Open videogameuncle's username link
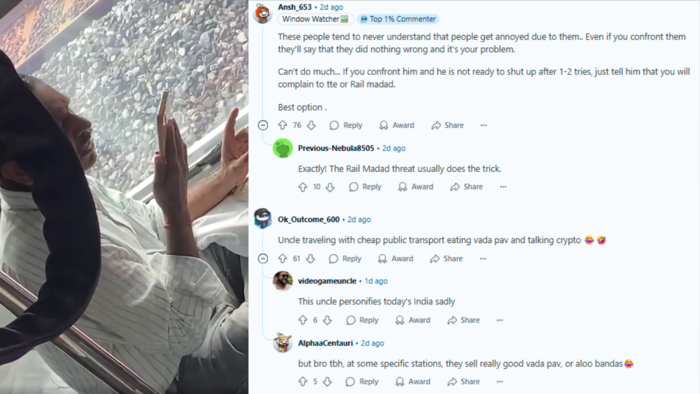 [327, 281]
